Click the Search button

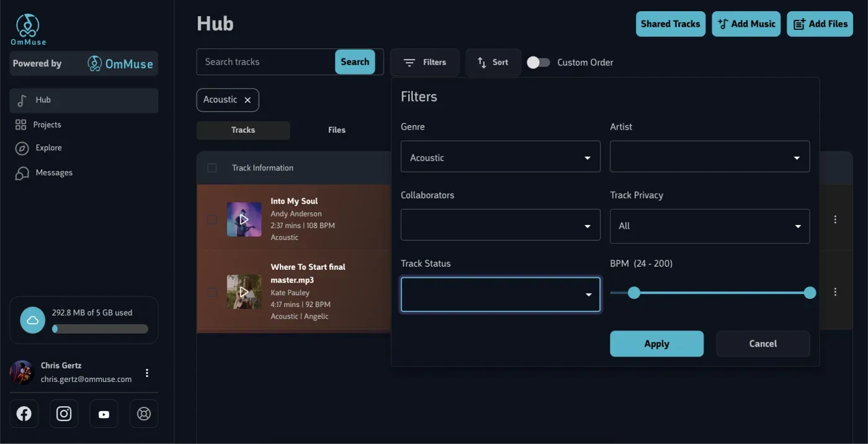pos(355,62)
